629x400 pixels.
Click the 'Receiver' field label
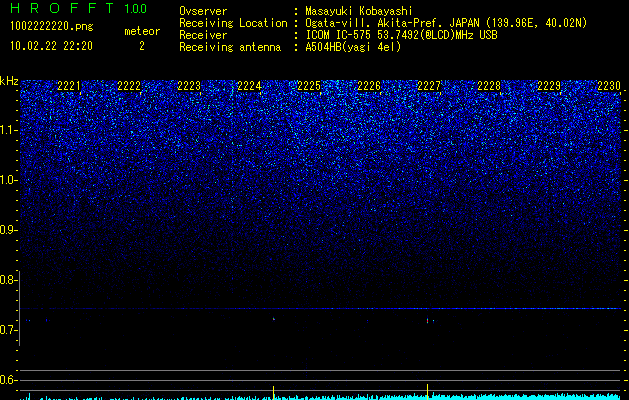(x=203, y=35)
